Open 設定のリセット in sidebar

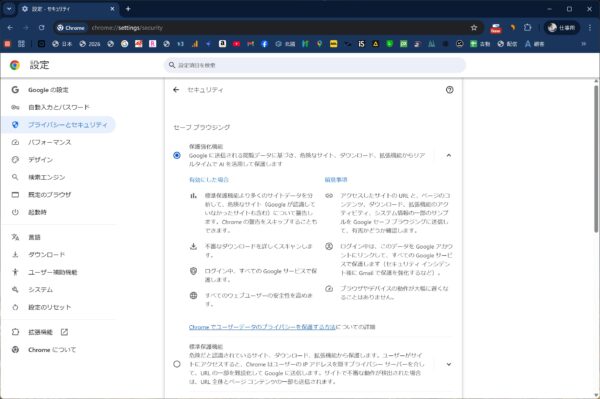click(x=50, y=307)
